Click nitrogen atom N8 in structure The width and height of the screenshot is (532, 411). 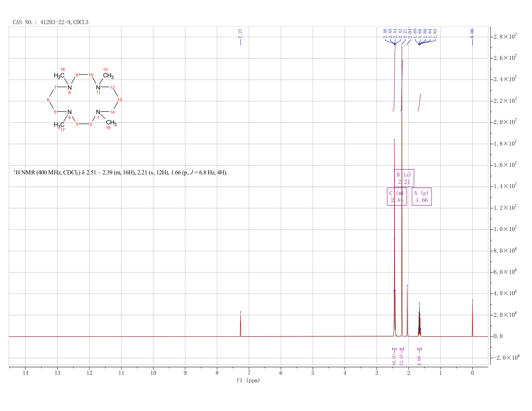69,87
